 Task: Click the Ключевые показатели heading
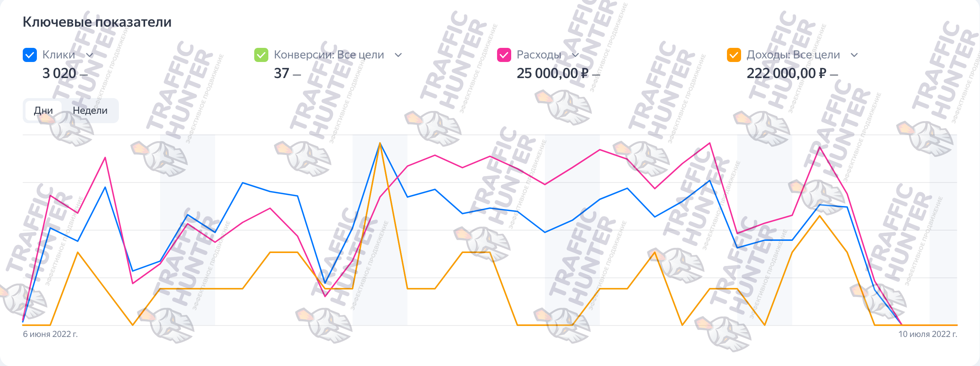[x=97, y=22]
